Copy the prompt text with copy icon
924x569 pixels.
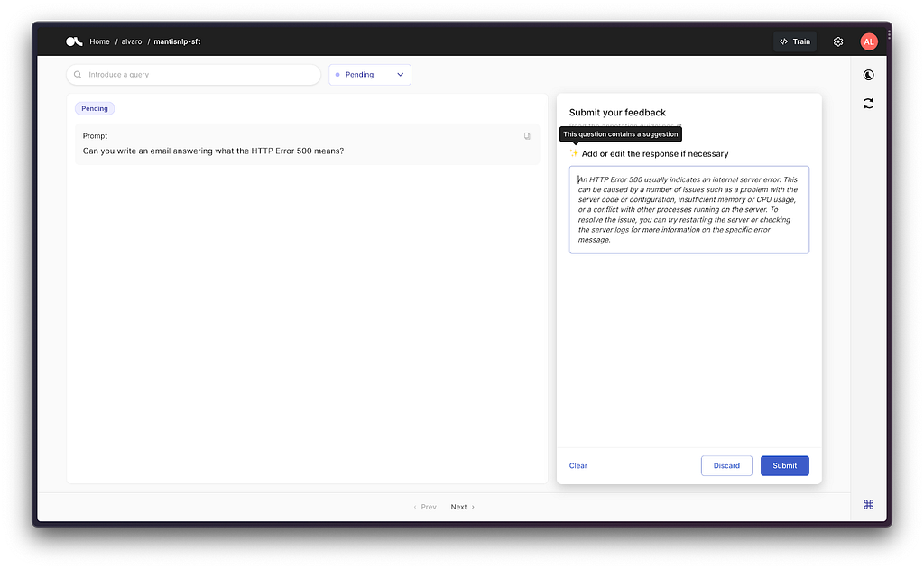[527, 136]
